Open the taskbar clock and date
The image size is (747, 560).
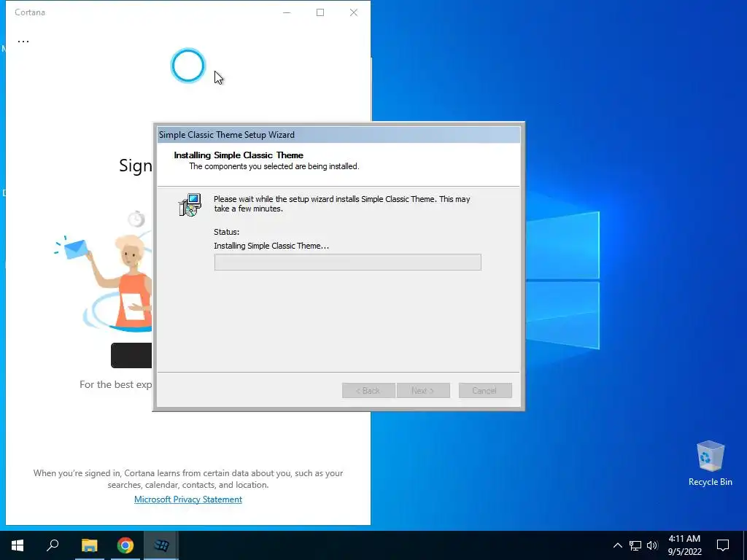[684, 545]
